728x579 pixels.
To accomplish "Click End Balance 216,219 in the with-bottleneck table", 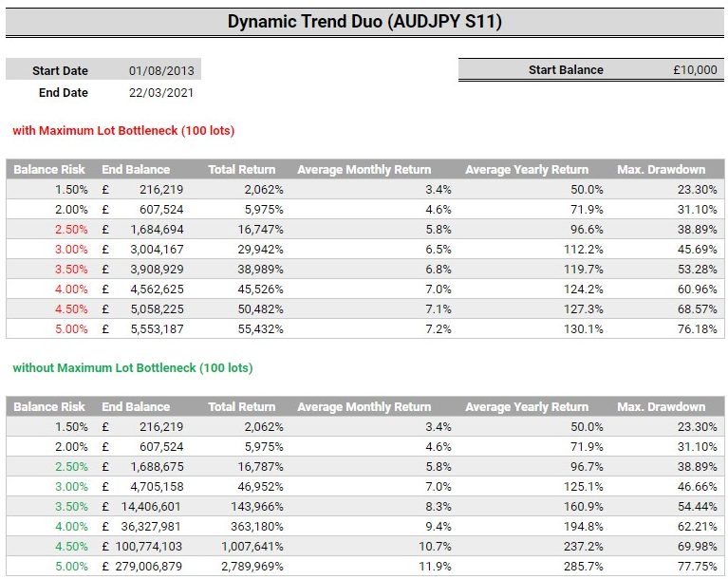I will [161, 190].
